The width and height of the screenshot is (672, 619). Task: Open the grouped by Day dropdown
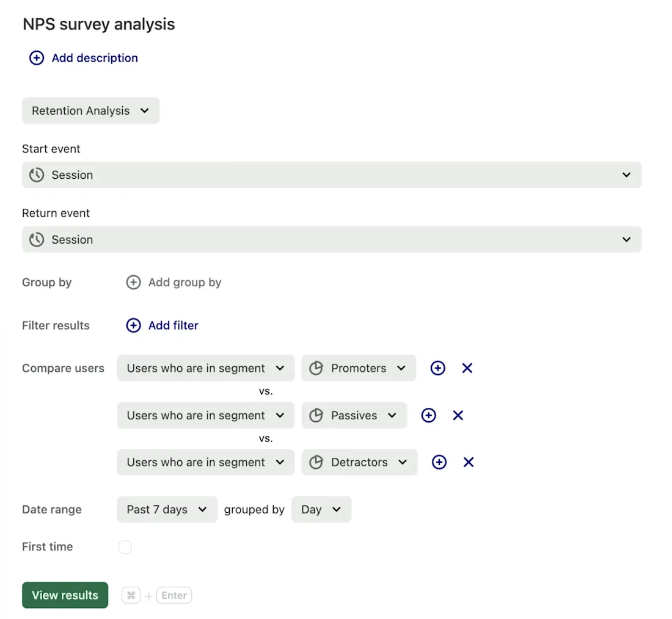(321, 510)
